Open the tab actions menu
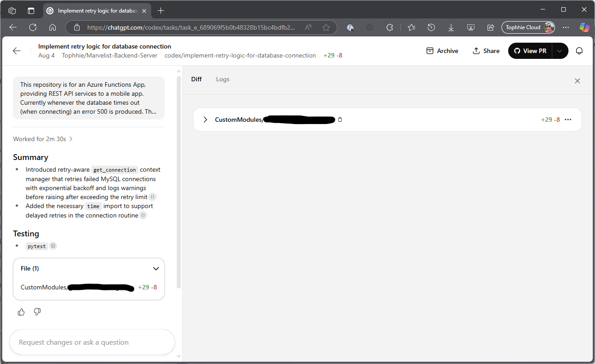Viewport: 595px width, 364px height. pyautogui.click(x=31, y=10)
